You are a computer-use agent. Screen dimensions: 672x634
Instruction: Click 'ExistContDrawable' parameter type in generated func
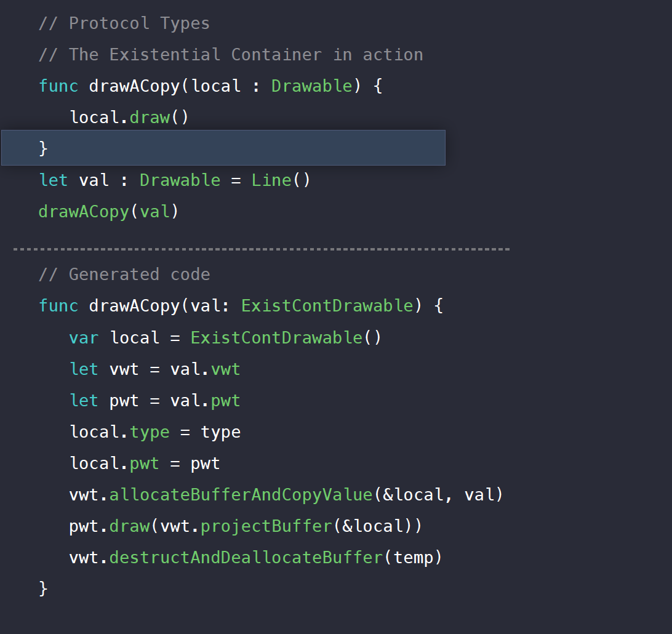[x=327, y=306]
